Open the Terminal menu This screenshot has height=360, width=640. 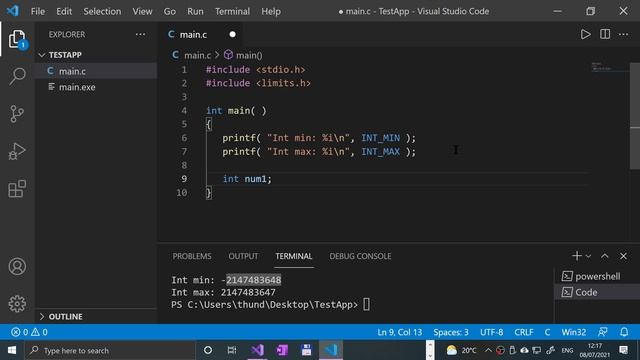(232, 11)
